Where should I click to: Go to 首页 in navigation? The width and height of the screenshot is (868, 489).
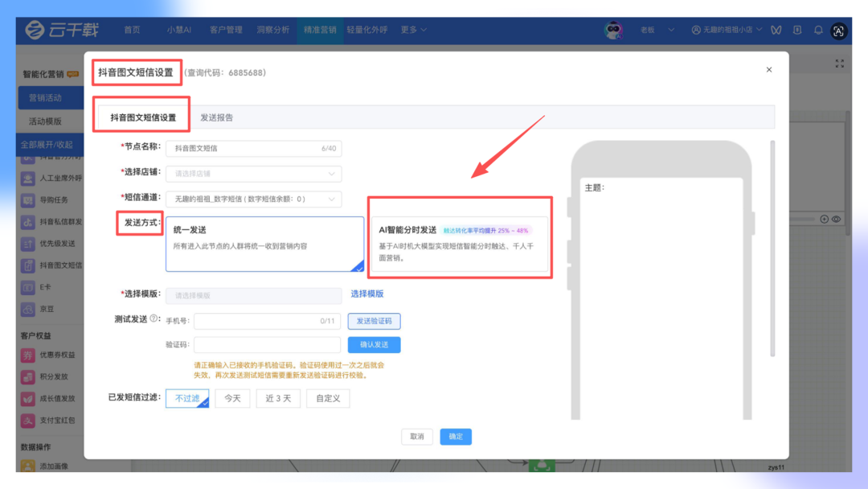132,30
